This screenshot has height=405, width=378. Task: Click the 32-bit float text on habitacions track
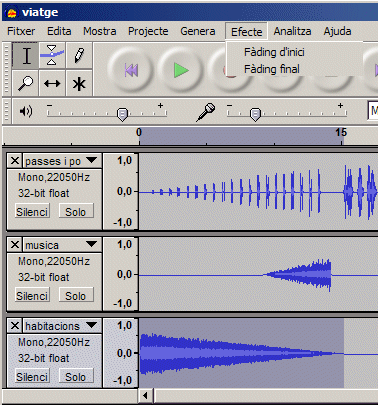(44, 358)
